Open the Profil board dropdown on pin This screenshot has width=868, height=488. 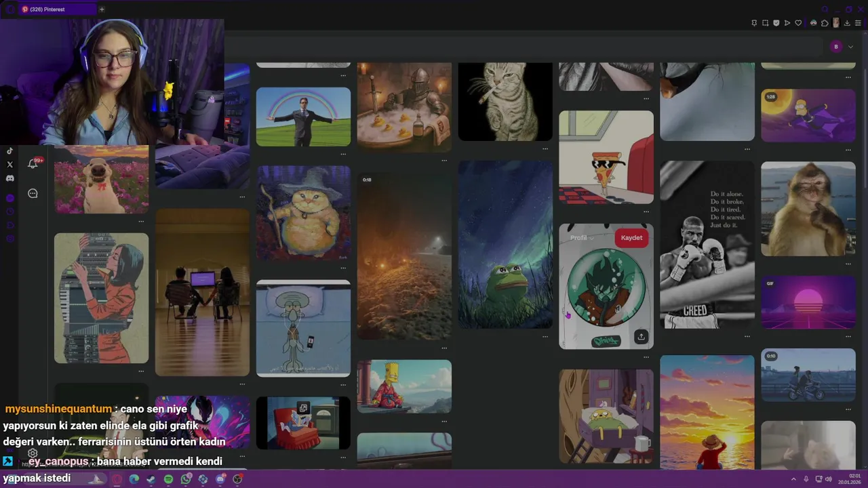[x=582, y=238]
